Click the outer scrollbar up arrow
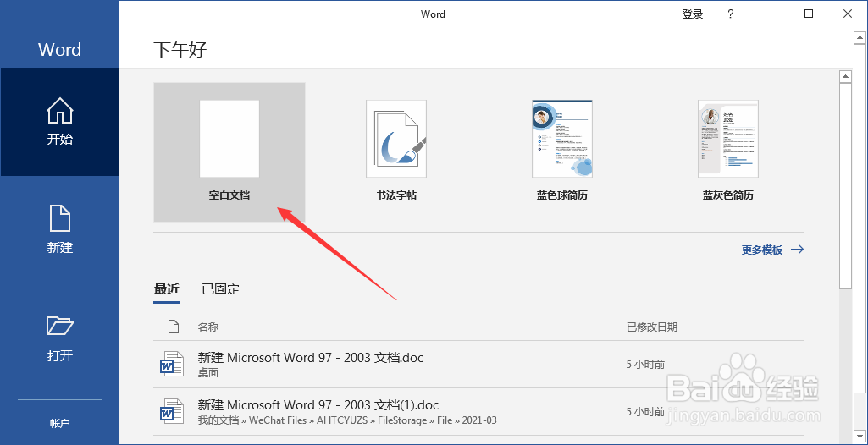The height and width of the screenshot is (445, 868). 861,36
